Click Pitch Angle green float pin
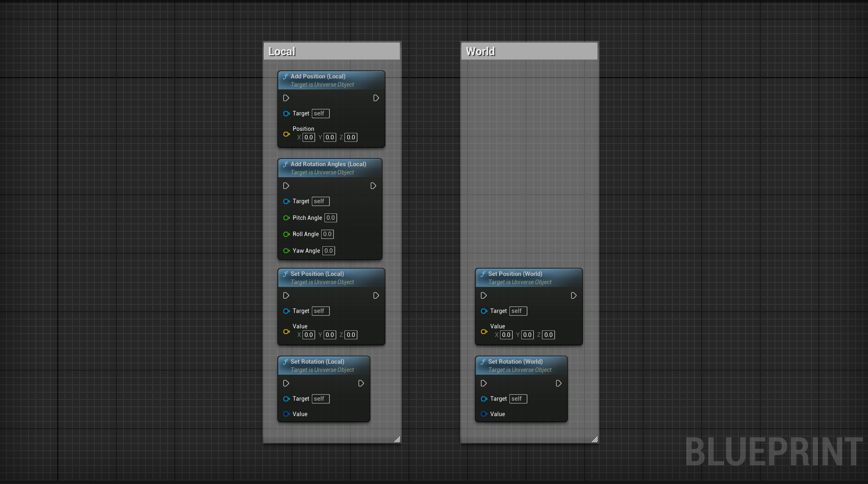Screen dimensions: 868x484 click(x=286, y=218)
